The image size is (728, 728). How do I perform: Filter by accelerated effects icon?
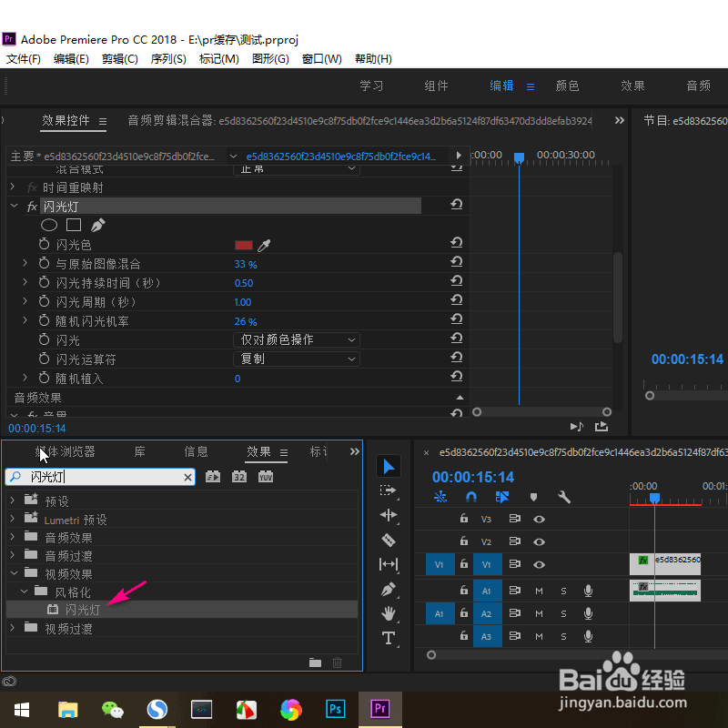[x=213, y=477]
